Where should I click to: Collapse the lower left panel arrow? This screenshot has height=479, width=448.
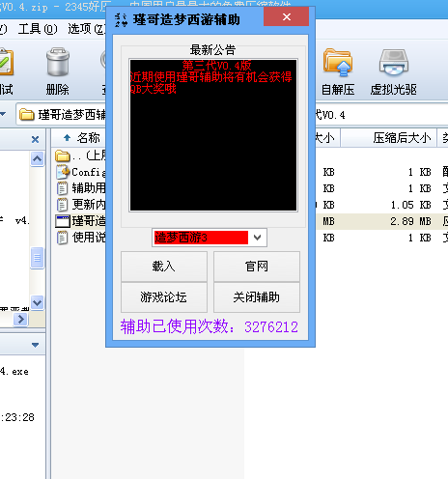35,345
